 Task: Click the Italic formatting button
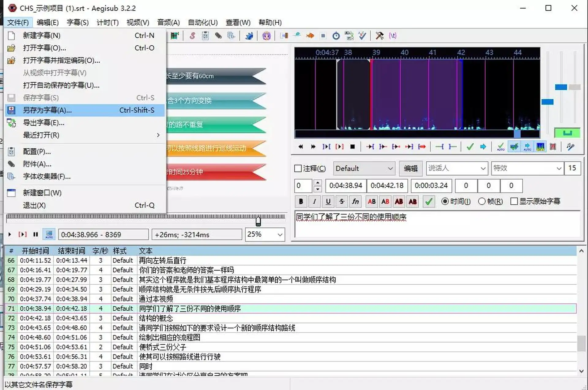pos(314,201)
